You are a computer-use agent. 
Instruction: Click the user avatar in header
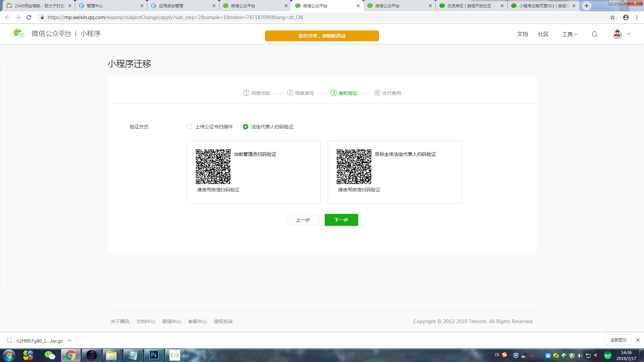[x=617, y=34]
